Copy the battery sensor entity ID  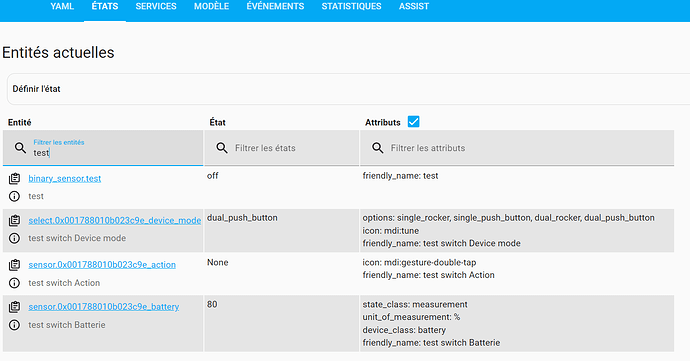(x=15, y=307)
